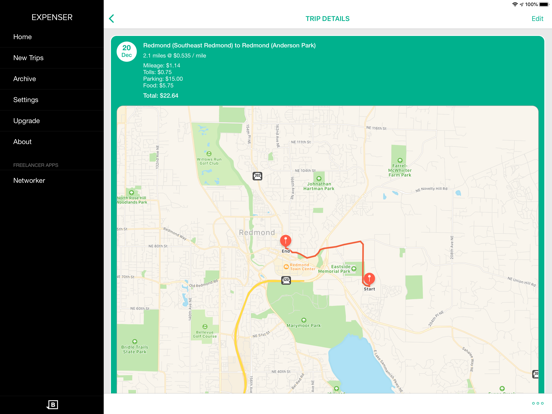Click the EXPENSER app title

pos(52,17)
